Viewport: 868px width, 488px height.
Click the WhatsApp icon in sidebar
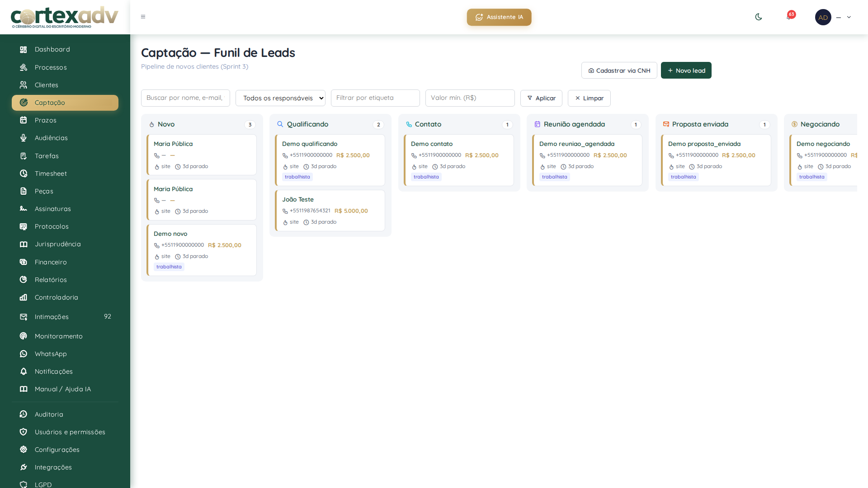pos(24,354)
